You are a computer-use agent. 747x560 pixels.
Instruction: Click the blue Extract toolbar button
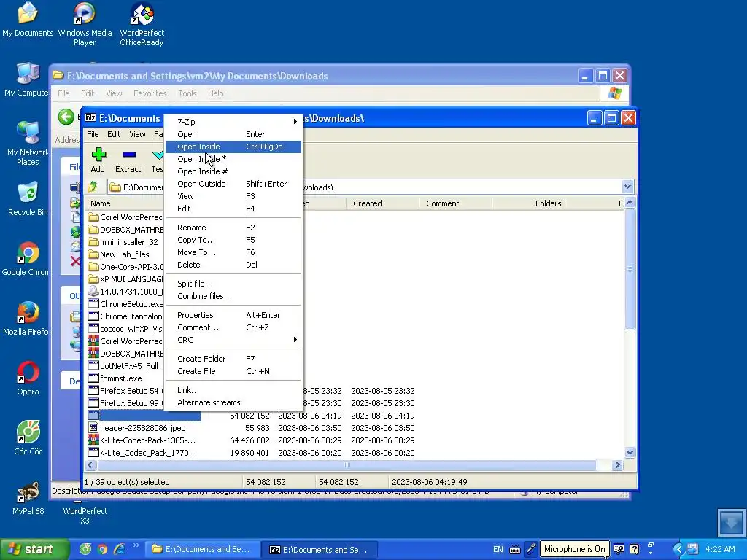tap(128, 160)
